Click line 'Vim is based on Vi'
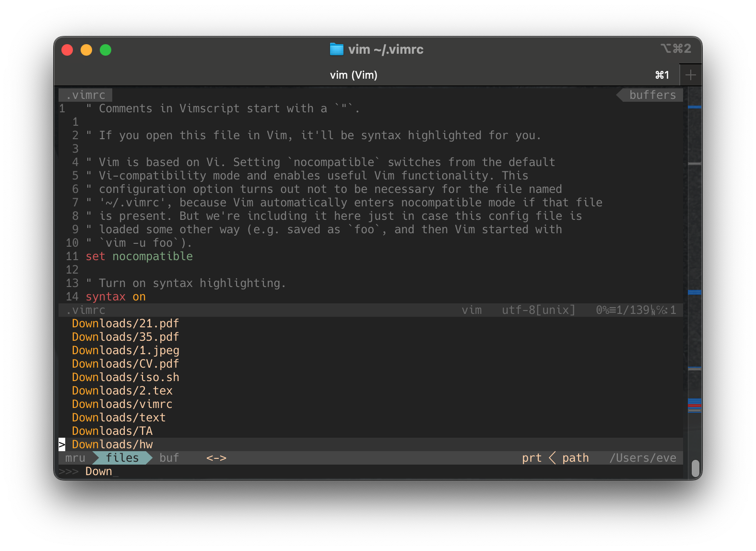 coord(320,162)
